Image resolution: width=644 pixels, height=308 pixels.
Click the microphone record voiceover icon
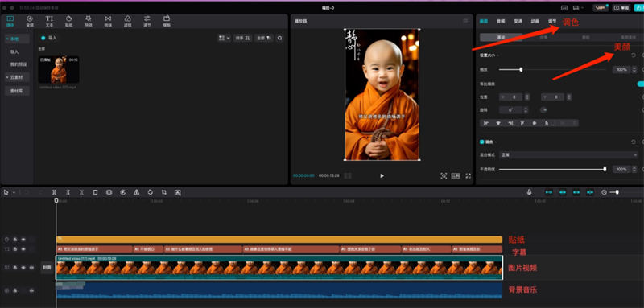coord(530,192)
